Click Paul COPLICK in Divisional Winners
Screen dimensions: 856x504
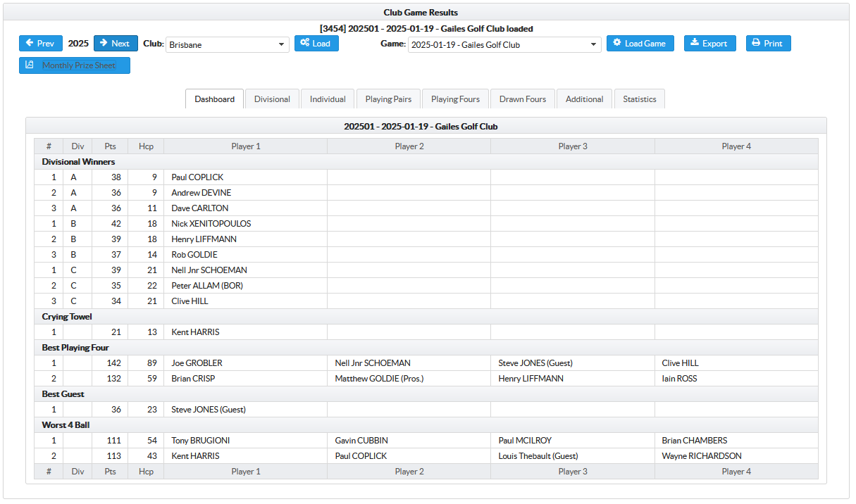(197, 177)
